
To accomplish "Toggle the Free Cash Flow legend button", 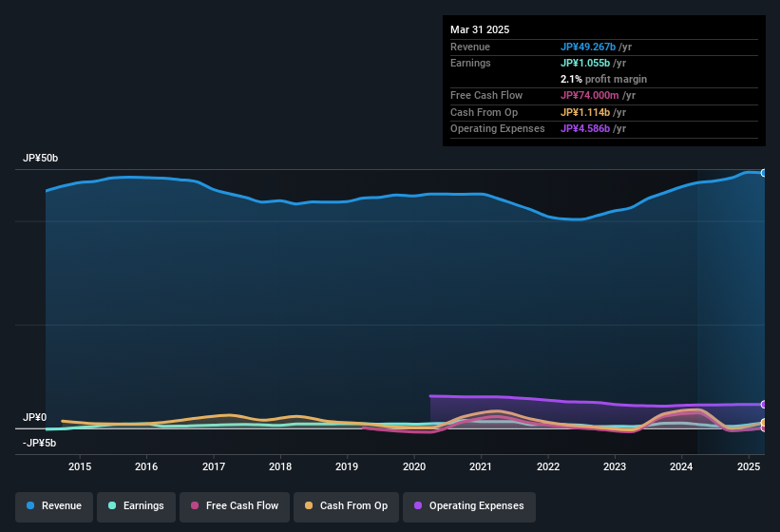I will coord(235,506).
